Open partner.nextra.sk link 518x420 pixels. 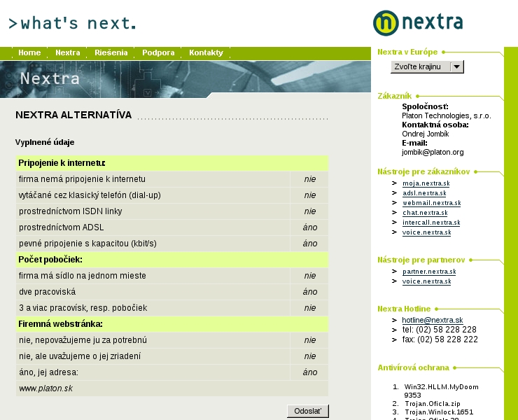(x=429, y=272)
